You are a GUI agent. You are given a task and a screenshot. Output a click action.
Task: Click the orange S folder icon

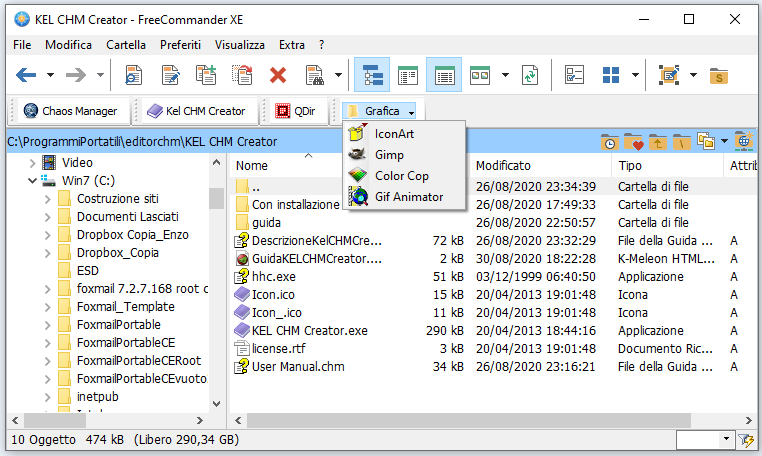pyautogui.click(x=719, y=76)
